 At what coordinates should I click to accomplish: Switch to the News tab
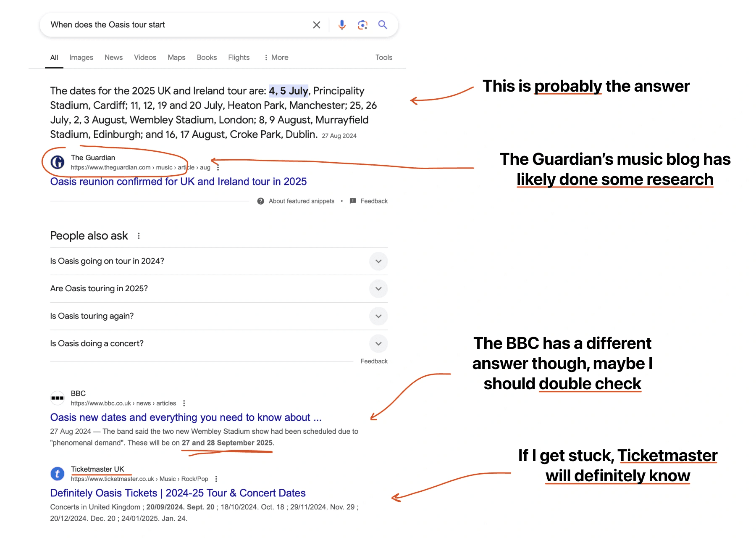[x=113, y=58]
